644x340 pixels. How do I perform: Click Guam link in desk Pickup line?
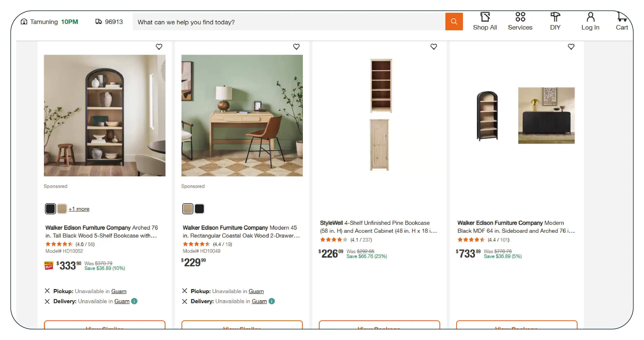(x=256, y=291)
